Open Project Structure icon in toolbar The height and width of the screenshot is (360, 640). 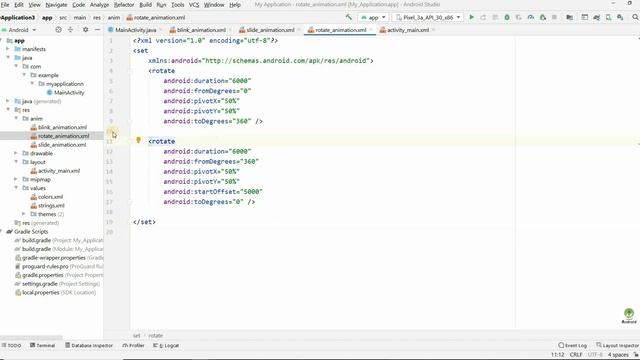(569, 17)
